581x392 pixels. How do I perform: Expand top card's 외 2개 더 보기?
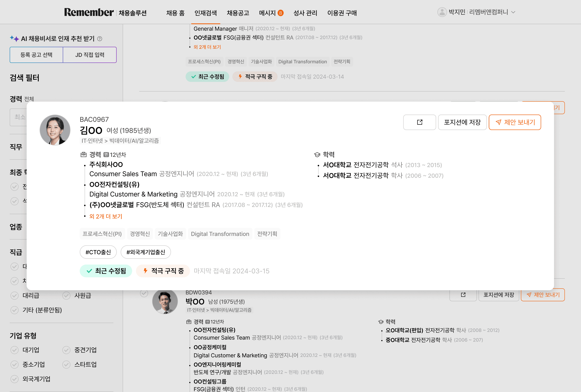click(207, 47)
